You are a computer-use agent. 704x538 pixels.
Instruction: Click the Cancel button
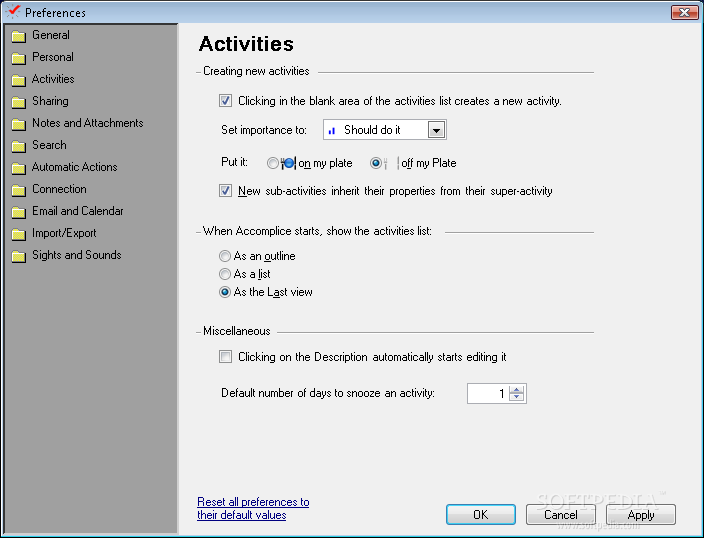pyautogui.click(x=561, y=514)
